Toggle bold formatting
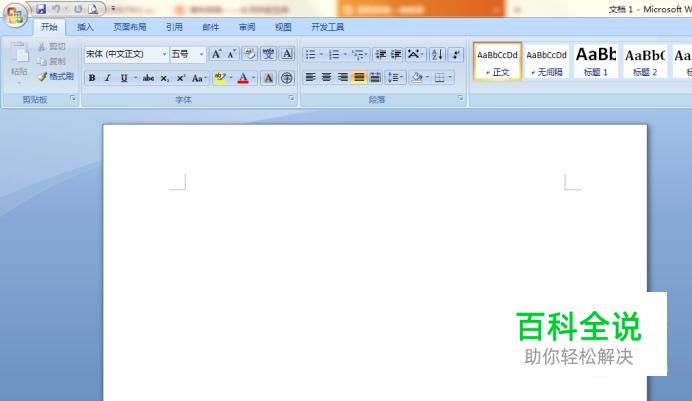 [92, 78]
